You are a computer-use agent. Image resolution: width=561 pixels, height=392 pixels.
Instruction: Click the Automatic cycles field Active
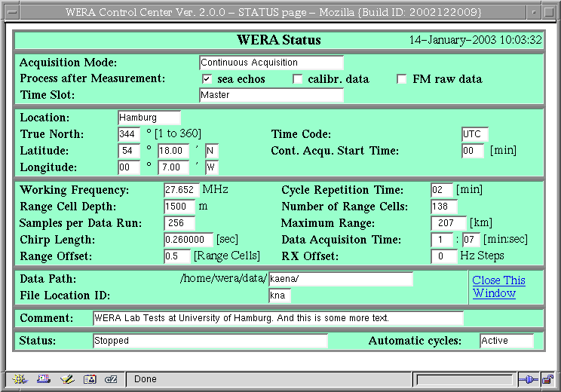[507, 341]
